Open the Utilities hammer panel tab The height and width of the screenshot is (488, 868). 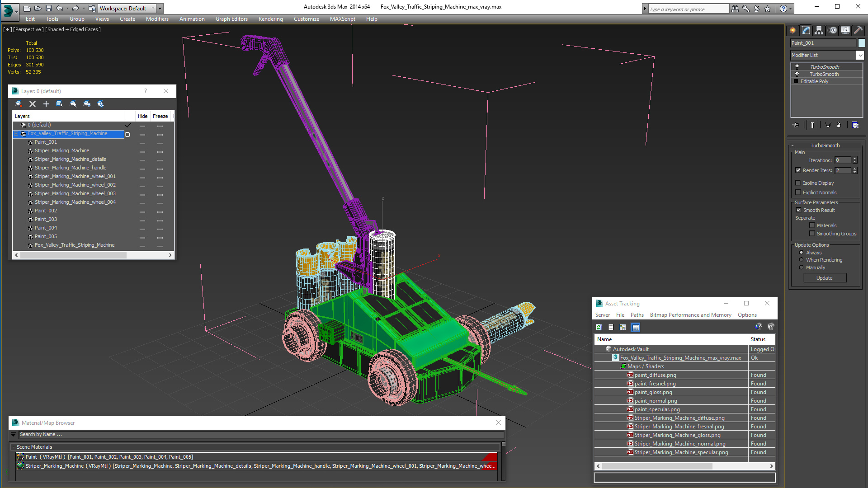click(859, 30)
